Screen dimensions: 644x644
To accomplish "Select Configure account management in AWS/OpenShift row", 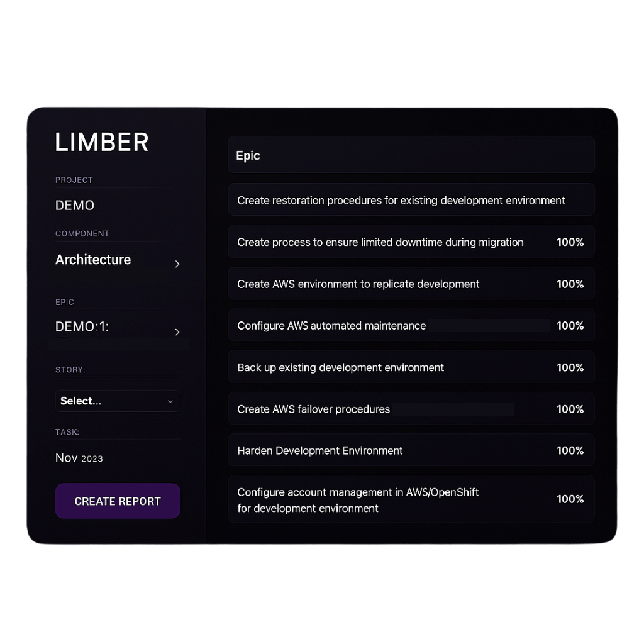I will 358,500.
